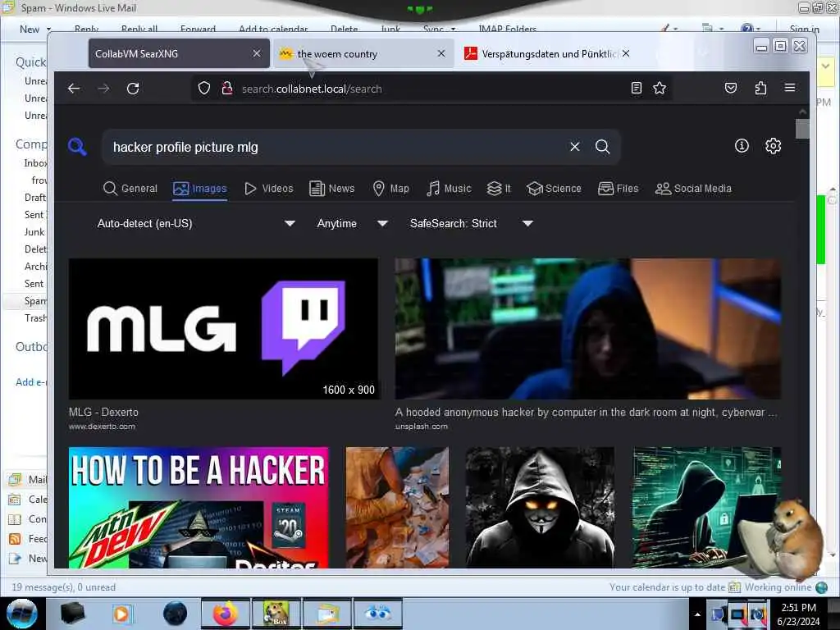Go back with the browser back arrow
Image resolution: width=840 pixels, height=630 pixels.
[74, 89]
